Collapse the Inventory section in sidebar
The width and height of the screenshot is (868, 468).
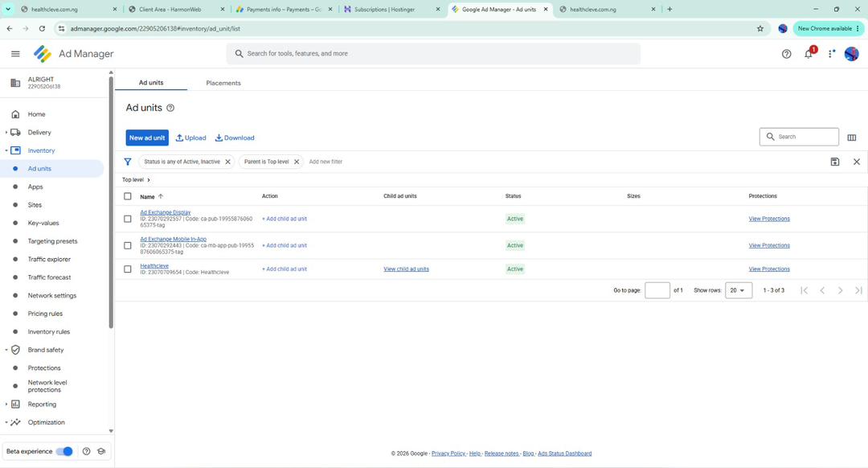point(6,150)
